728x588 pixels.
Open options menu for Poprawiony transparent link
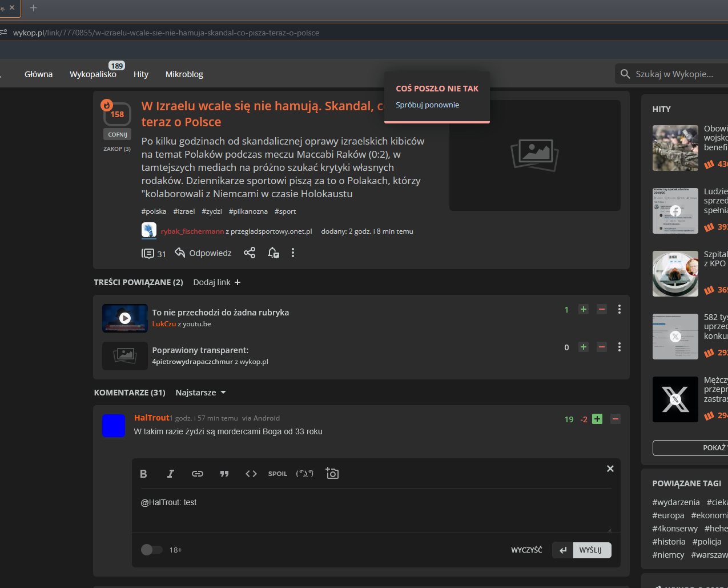pos(620,347)
